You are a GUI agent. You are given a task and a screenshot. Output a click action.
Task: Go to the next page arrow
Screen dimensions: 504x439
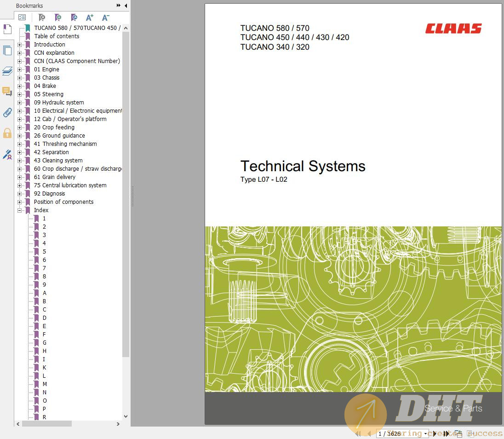pos(434,433)
